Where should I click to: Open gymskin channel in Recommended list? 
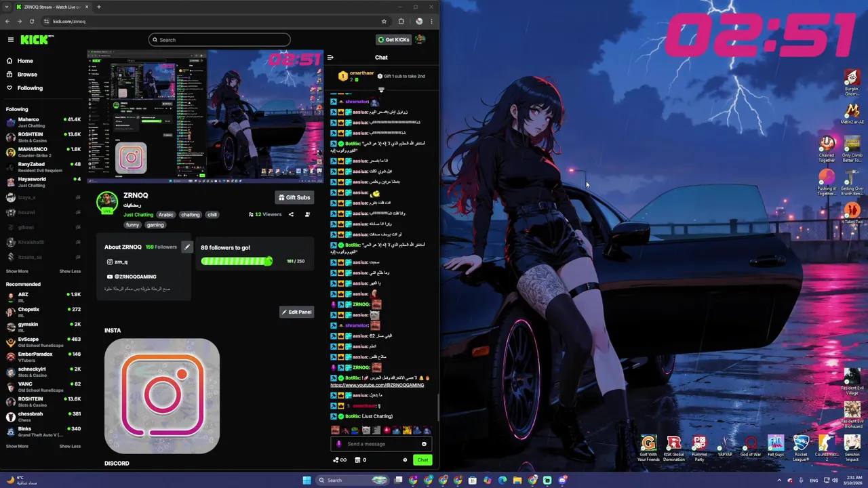[x=43, y=327]
